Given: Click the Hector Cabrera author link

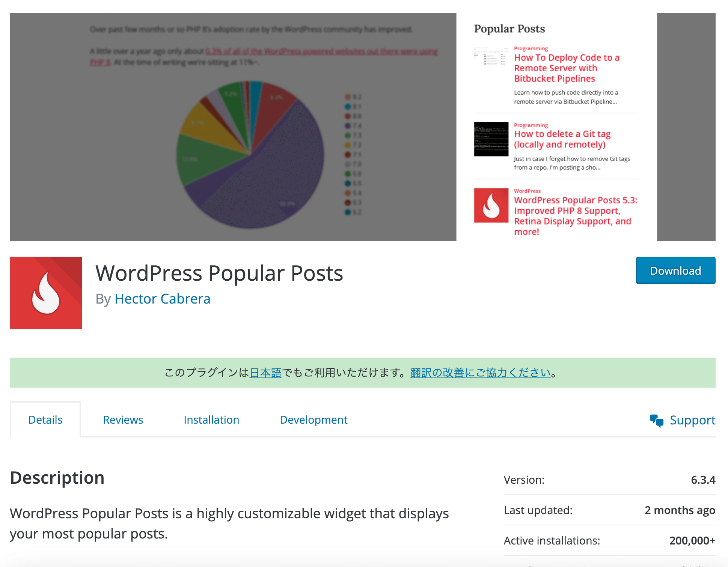Looking at the screenshot, I should coord(163,298).
